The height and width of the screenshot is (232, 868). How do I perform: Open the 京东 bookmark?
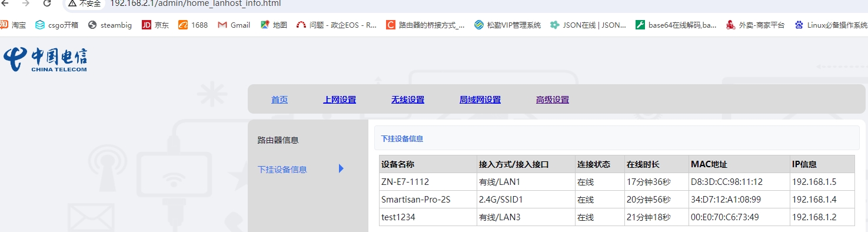pos(155,25)
